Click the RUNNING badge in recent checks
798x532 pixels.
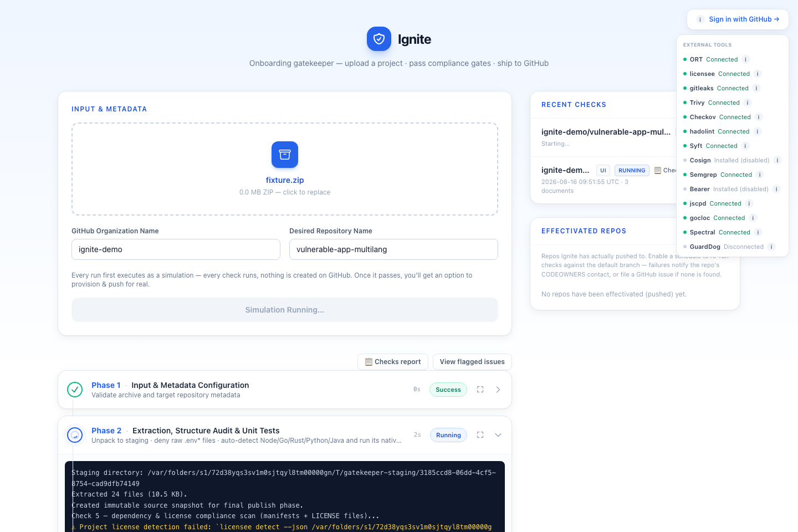click(632, 171)
